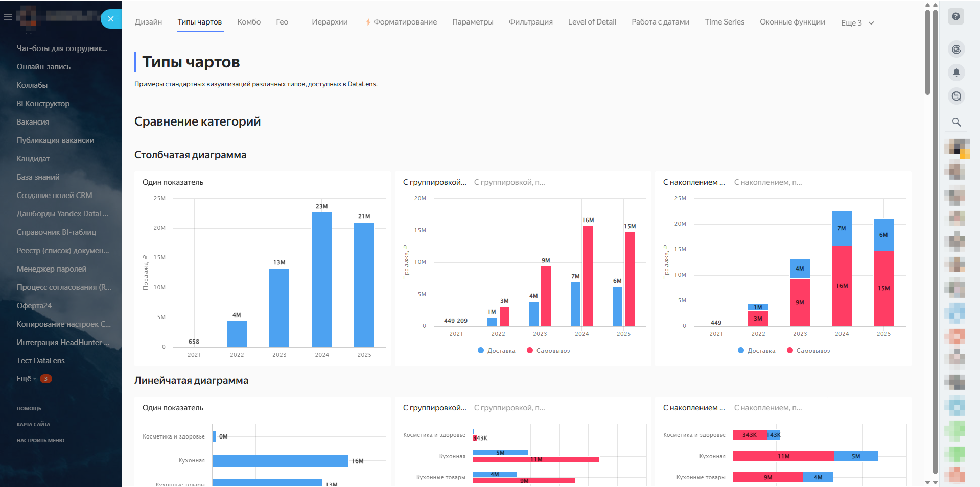Open the help question mark icon
The width and height of the screenshot is (980, 487).
click(x=956, y=16)
